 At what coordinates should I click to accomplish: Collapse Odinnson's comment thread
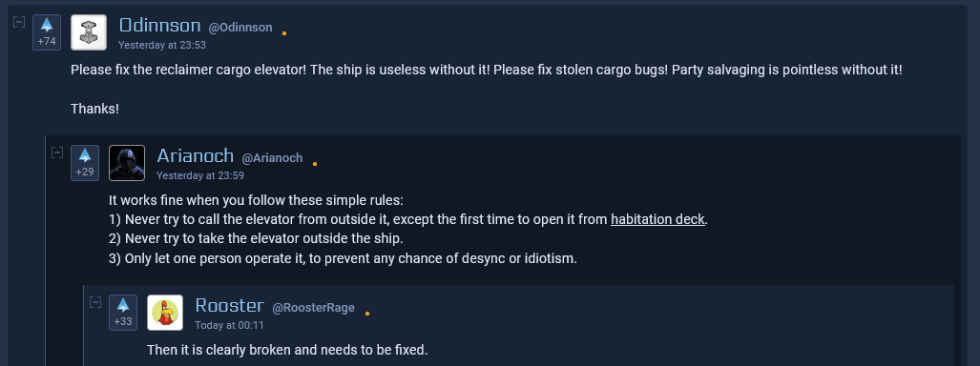(x=19, y=22)
